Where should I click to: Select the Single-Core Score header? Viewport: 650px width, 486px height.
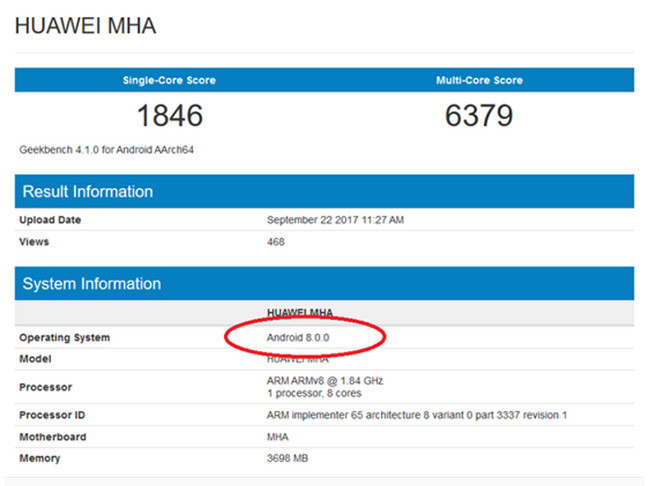tap(169, 80)
